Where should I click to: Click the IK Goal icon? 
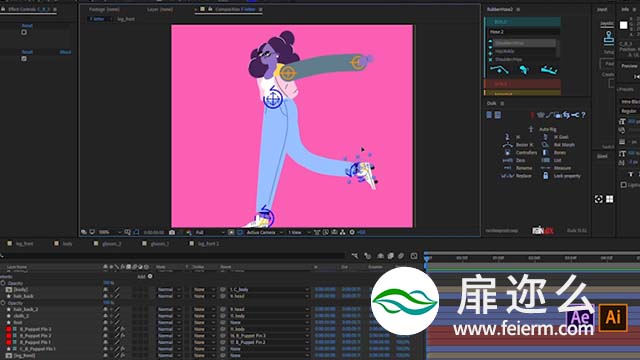[x=546, y=137]
